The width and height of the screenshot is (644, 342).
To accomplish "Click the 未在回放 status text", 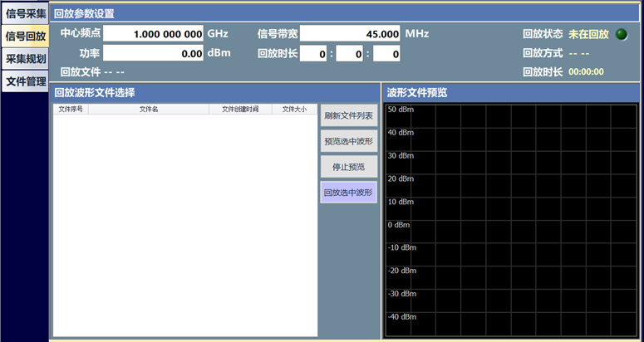I will (x=588, y=34).
